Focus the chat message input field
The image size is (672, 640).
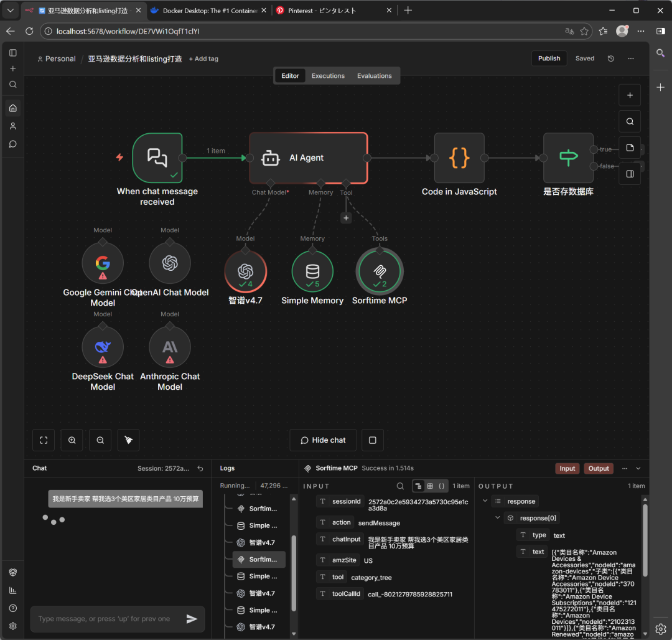(x=106, y=619)
